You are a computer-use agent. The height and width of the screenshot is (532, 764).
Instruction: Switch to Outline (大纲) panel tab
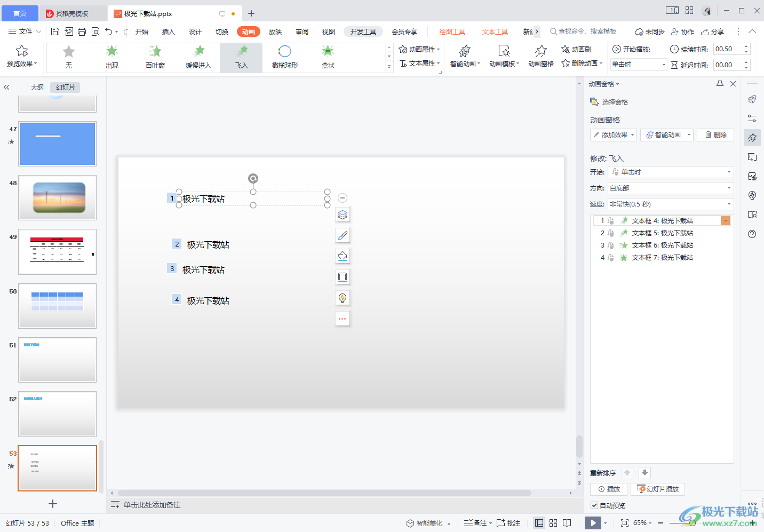37,87
